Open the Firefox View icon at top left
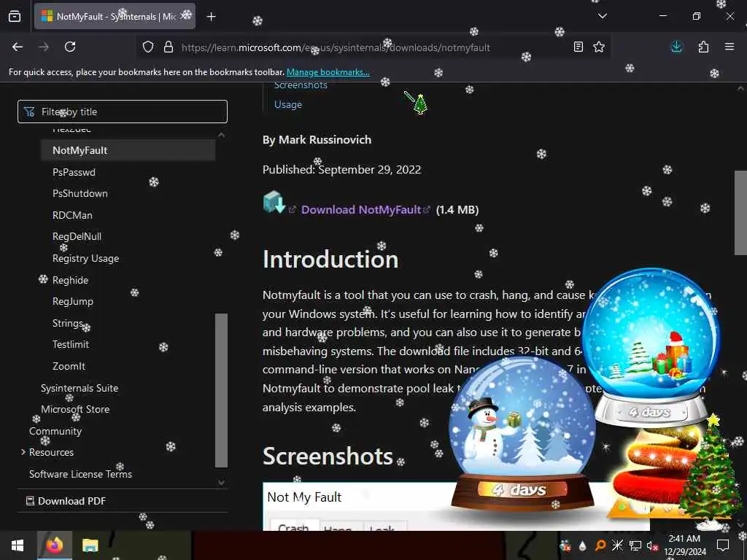This screenshot has width=747, height=560. coord(15,16)
